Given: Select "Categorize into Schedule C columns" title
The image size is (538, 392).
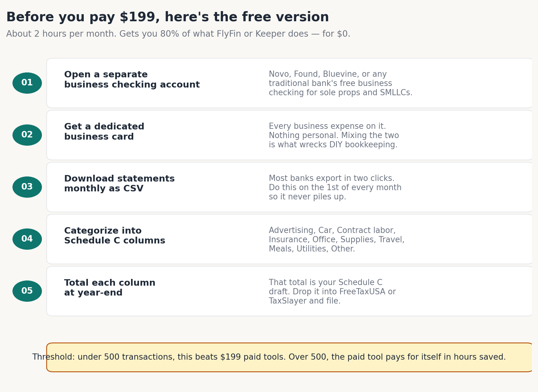Looking at the screenshot, I should (x=115, y=236).
